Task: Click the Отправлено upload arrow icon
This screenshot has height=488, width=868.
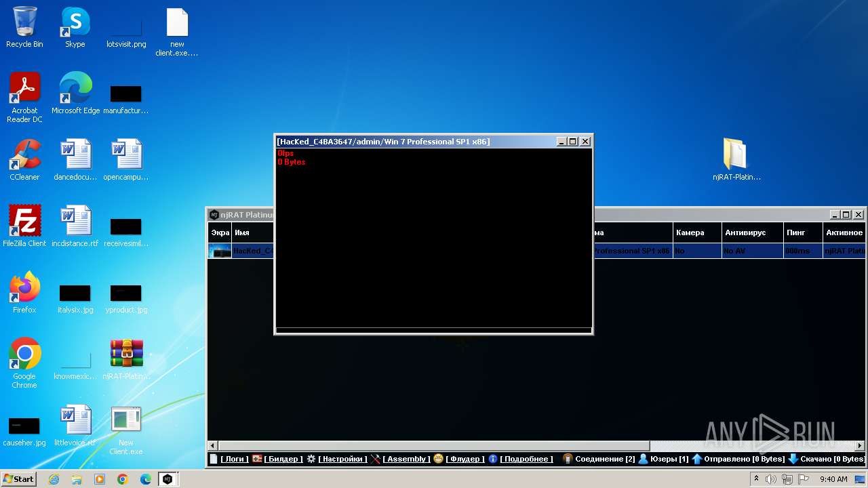Action: click(696, 459)
